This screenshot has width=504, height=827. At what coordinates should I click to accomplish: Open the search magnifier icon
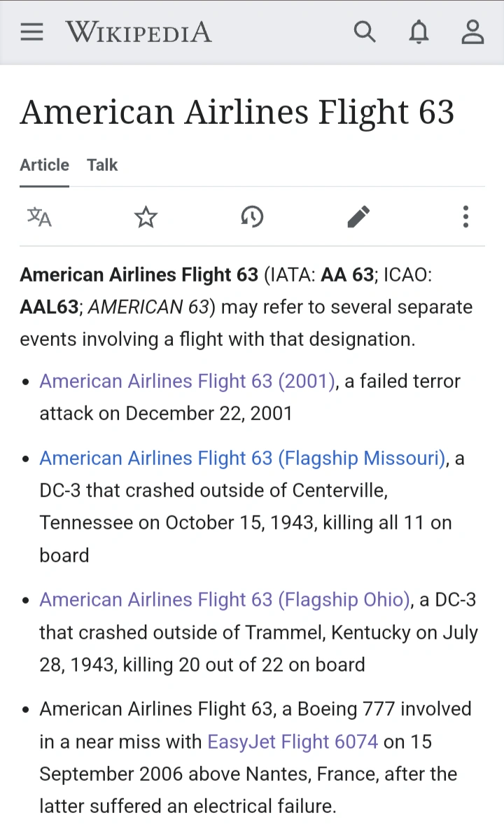pos(364,32)
